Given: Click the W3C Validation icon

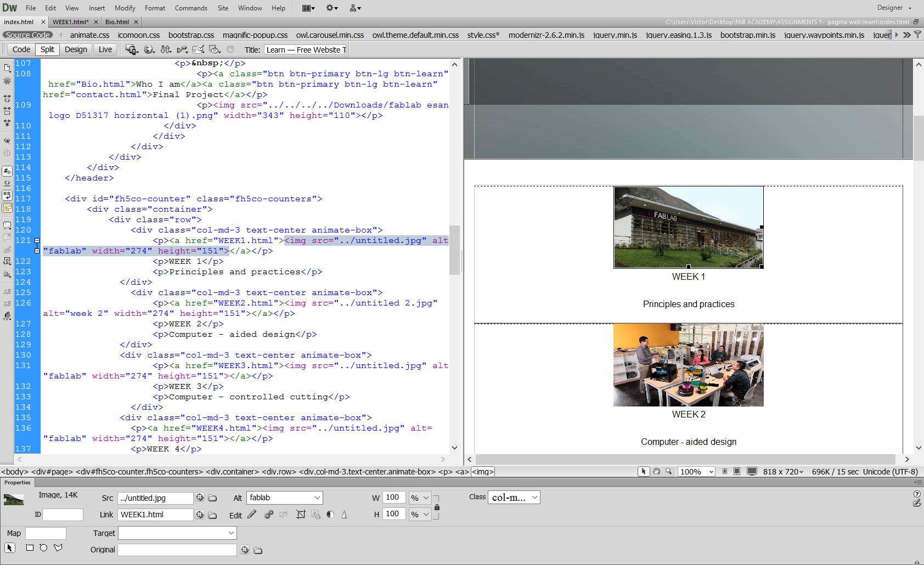Looking at the screenshot, I should (182, 49).
